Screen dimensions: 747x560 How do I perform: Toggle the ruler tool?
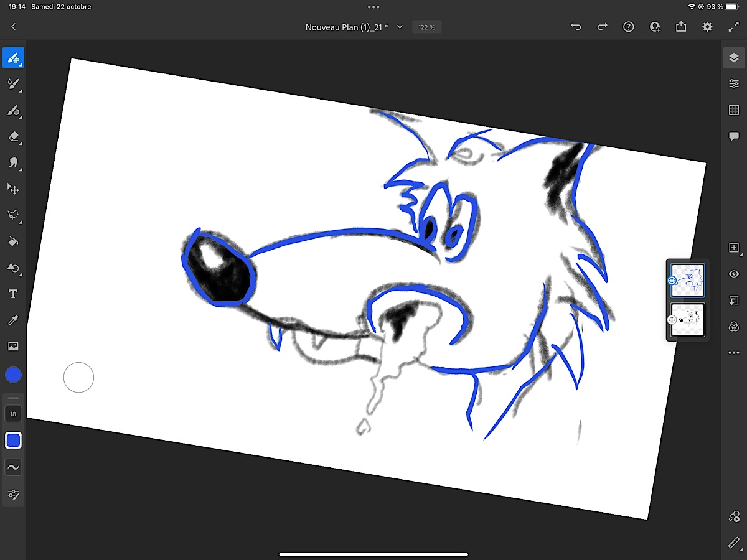[x=733, y=543]
